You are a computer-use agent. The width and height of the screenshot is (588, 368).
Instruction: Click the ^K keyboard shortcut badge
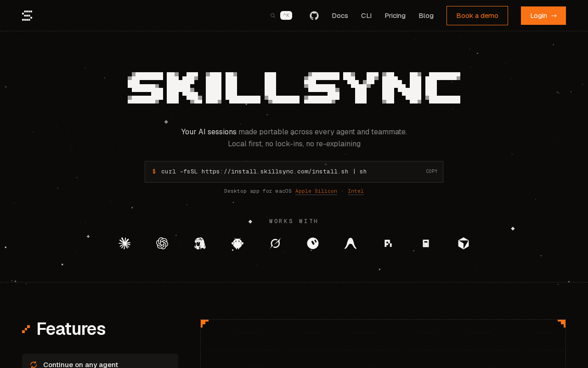(286, 15)
